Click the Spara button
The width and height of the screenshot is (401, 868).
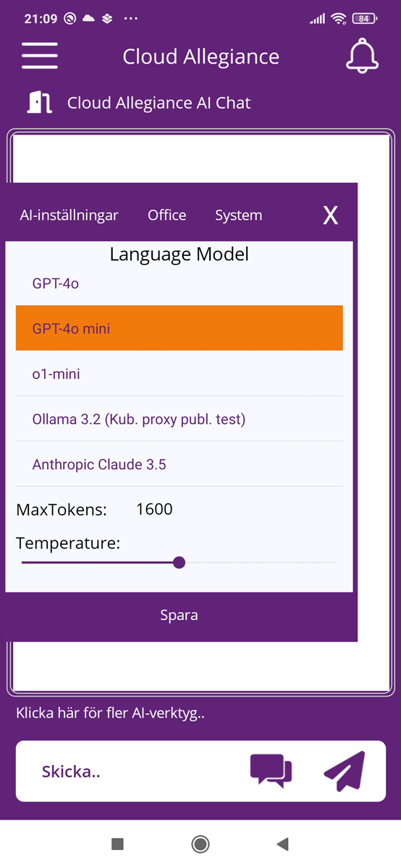click(179, 616)
